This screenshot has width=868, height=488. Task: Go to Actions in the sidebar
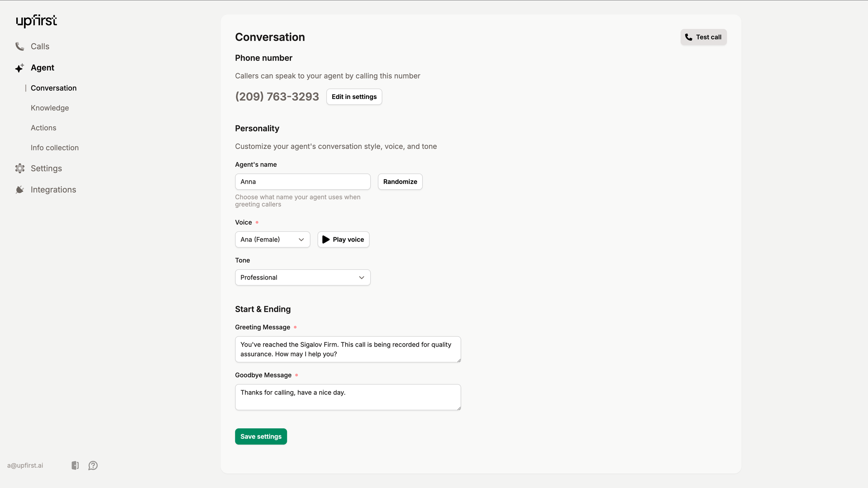pos(43,128)
